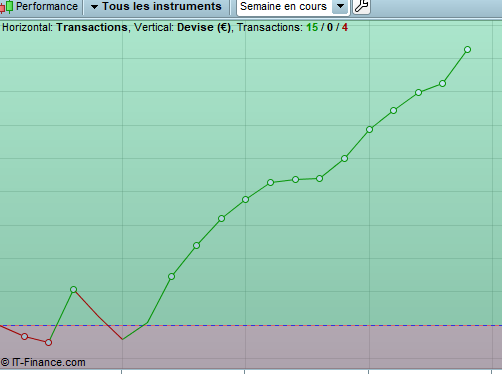Click the last, highest equity curve point
This screenshot has width=502, height=375.
[467, 50]
